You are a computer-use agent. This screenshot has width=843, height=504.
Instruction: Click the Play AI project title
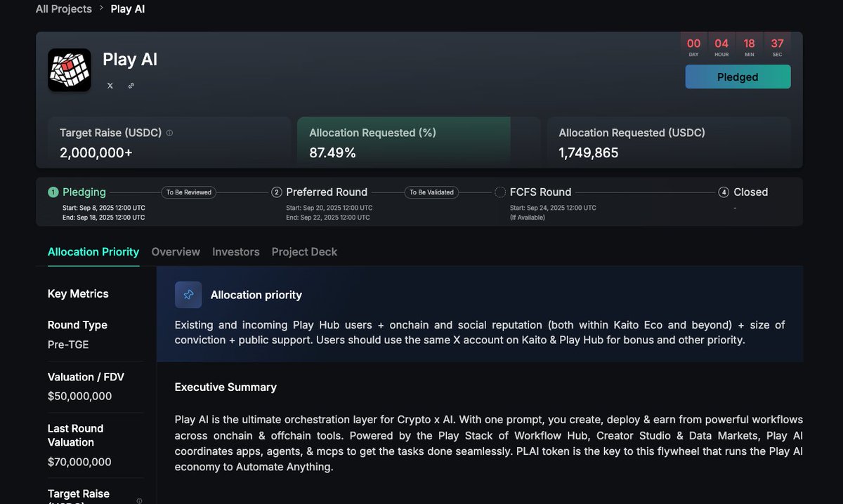click(130, 59)
